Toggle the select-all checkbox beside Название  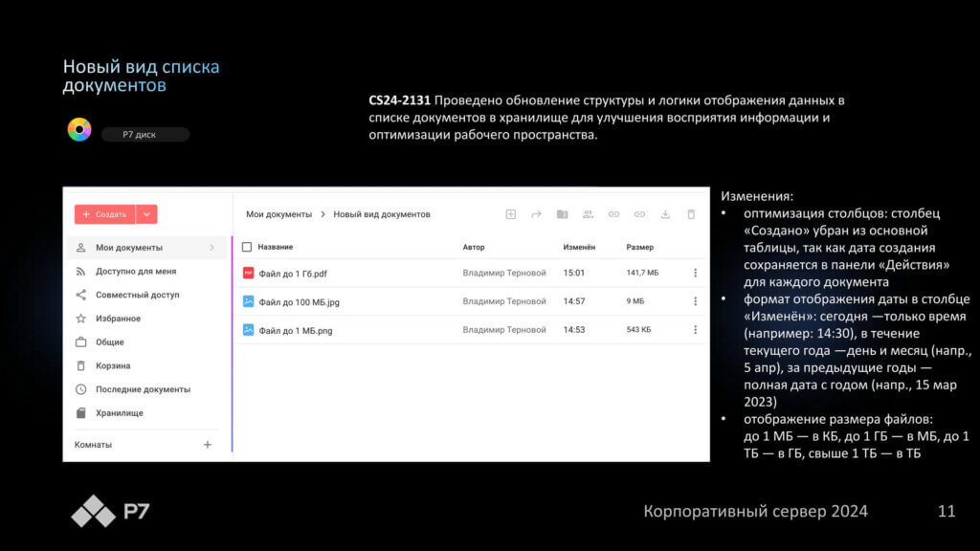247,247
